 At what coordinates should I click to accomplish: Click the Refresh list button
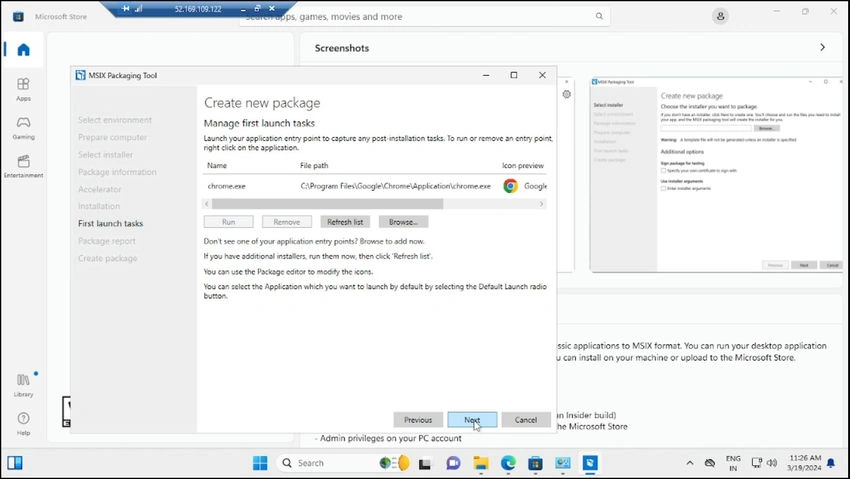tap(345, 222)
